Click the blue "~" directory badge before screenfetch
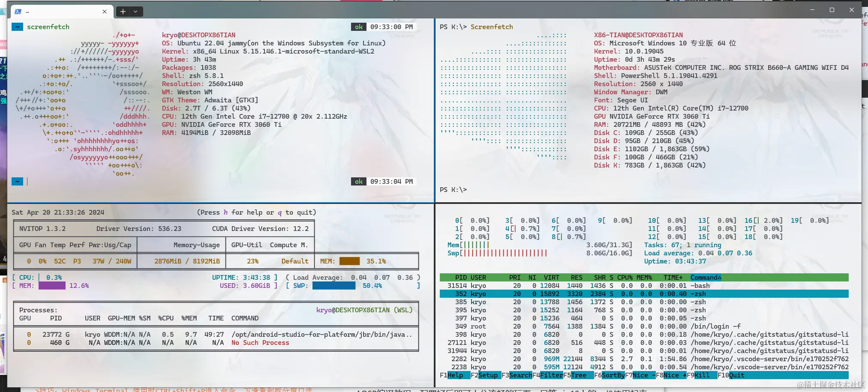The height and width of the screenshot is (392, 868). [17, 27]
